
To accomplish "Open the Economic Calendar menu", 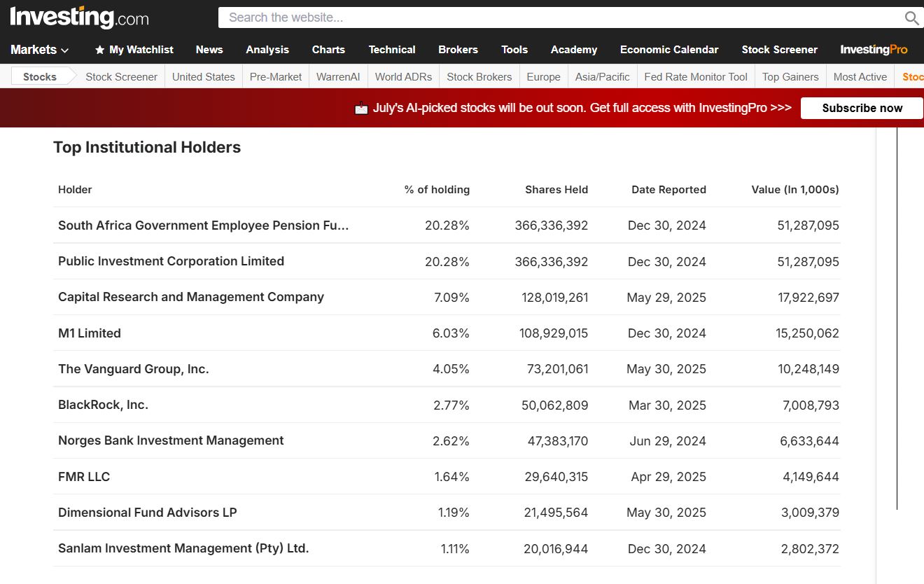I will 669,50.
